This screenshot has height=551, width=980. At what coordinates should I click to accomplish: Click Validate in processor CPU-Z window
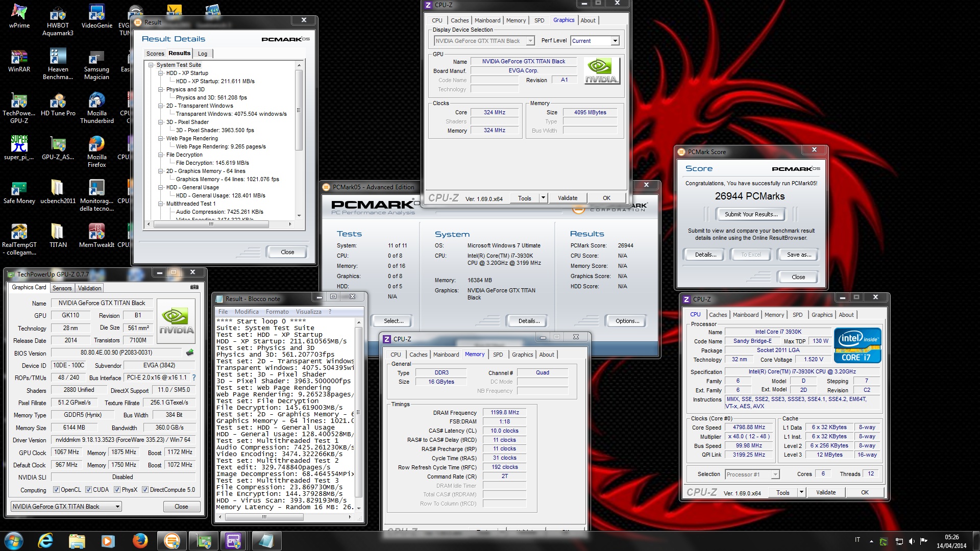pos(825,492)
